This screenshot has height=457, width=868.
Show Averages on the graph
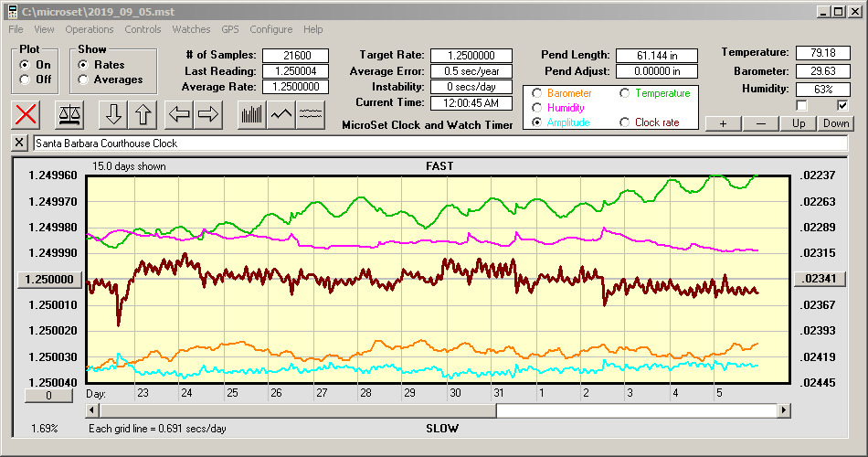point(83,80)
